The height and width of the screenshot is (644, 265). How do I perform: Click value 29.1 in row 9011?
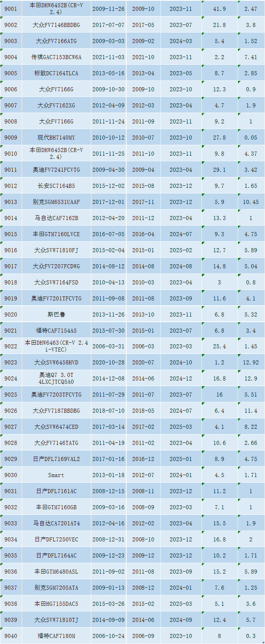click(220, 170)
